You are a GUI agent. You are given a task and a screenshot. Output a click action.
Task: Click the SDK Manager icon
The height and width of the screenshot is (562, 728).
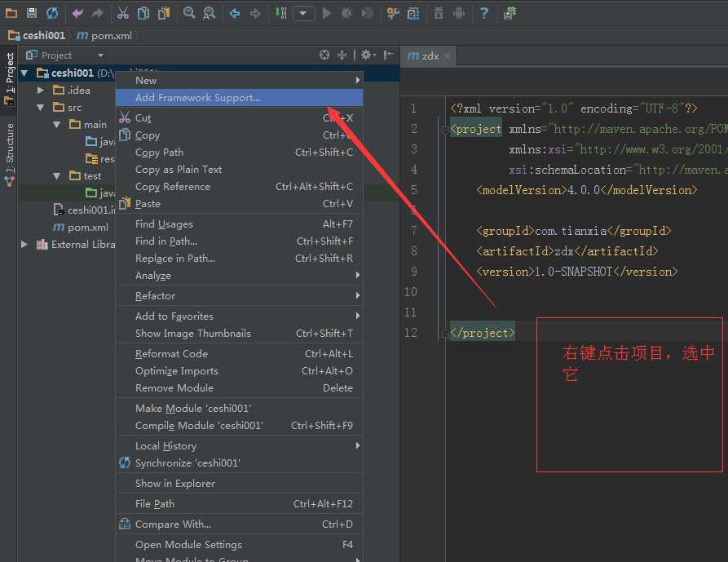pos(439,14)
